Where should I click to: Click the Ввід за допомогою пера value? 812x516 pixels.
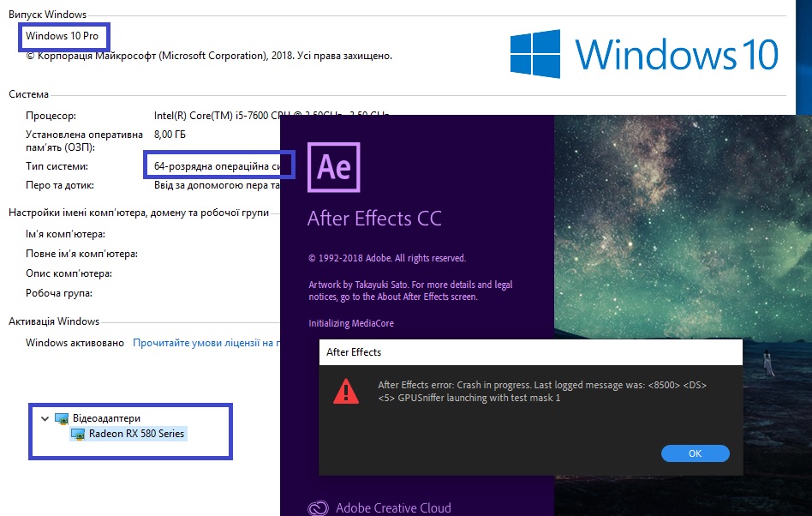tap(217, 185)
